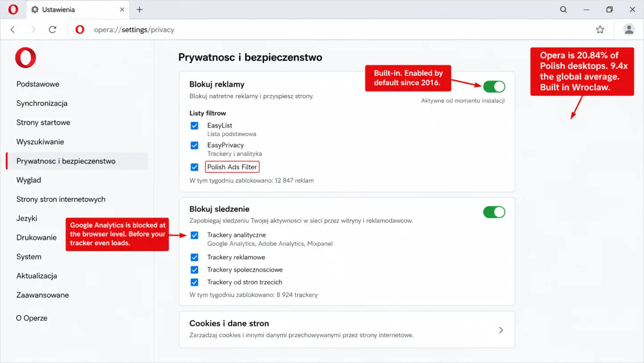Open Wyszukiwanie settings section
The height and width of the screenshot is (363, 644).
coord(40,142)
